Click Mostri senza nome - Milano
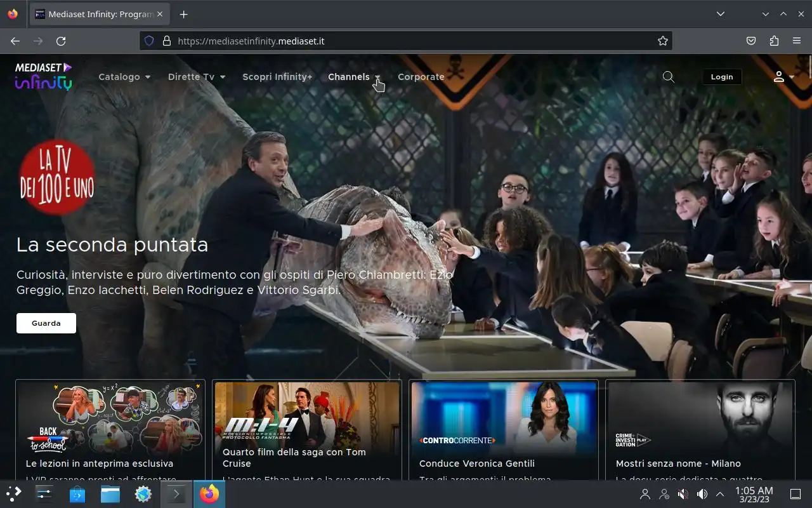Viewport: 812px width, 508px height. [678, 464]
